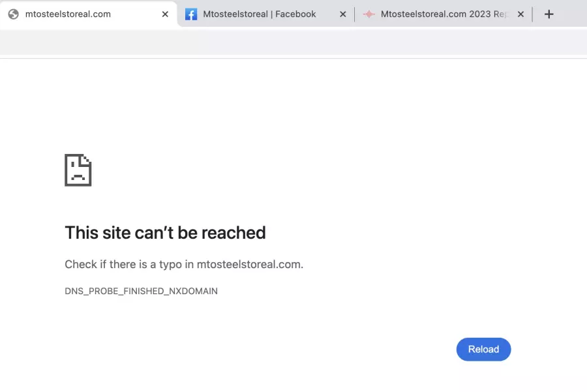Click the empty gray toolbar below the tabs
The width and height of the screenshot is (587, 392).
point(293,42)
